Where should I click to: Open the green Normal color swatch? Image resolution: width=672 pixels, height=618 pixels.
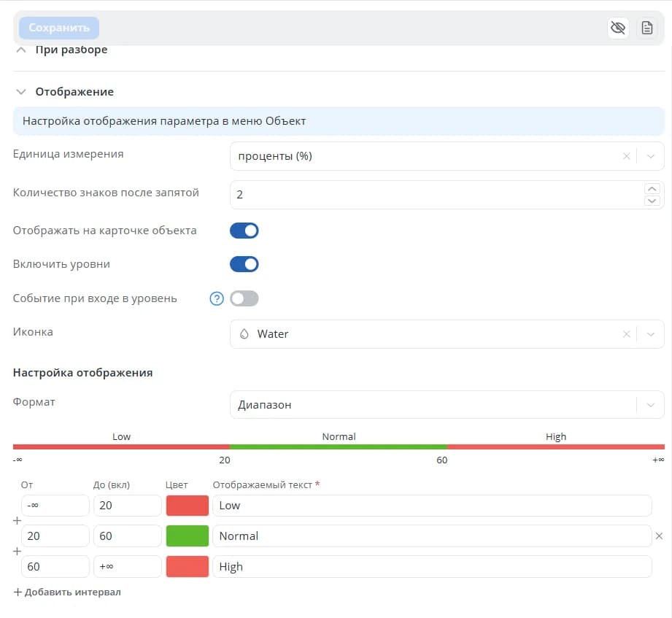[188, 536]
